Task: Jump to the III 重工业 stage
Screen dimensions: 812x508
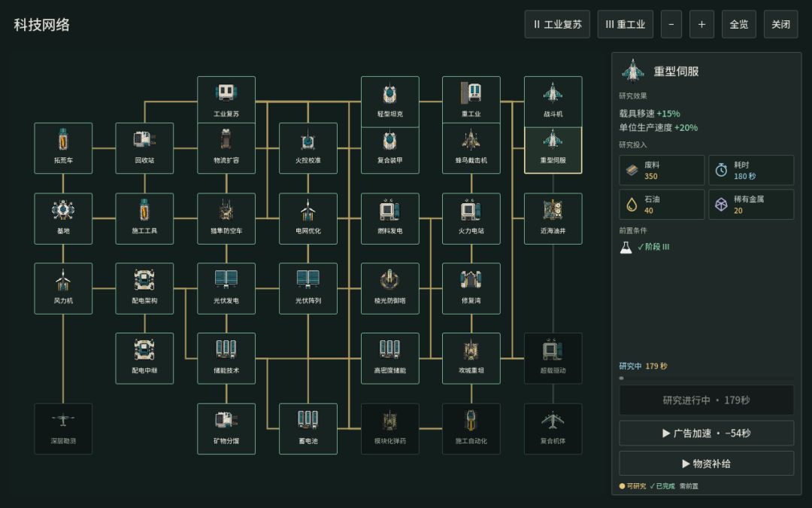Action: pos(626,24)
